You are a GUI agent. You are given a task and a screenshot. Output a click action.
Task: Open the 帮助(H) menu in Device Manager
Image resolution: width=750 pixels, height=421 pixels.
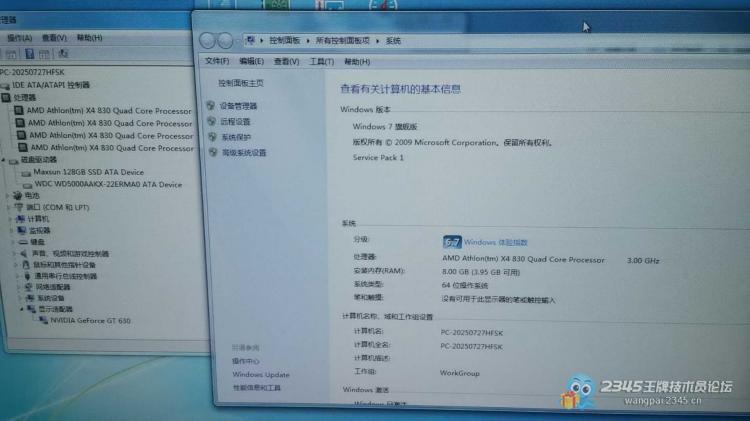(x=89, y=37)
